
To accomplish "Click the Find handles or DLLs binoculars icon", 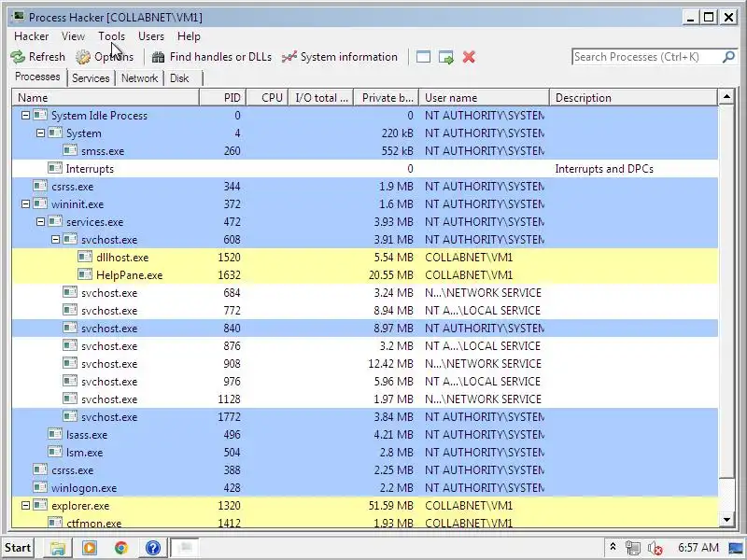I will (158, 57).
